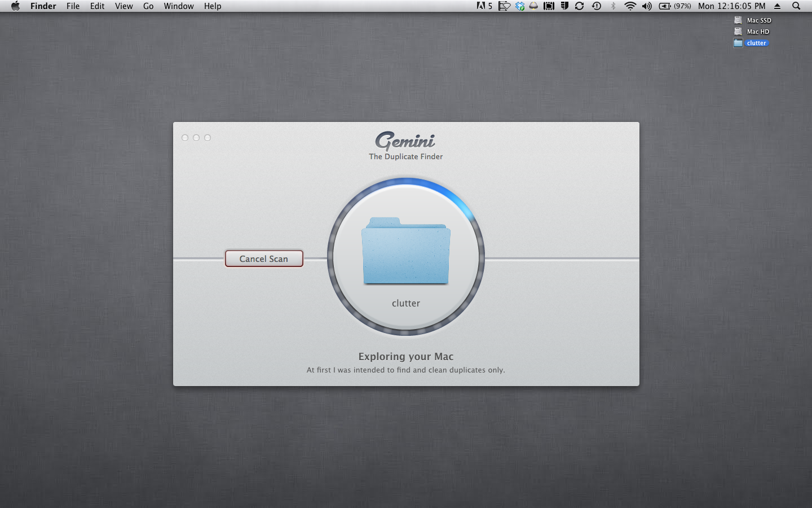This screenshot has width=812, height=508.
Task: Click the Gemini logo title
Action: point(405,141)
